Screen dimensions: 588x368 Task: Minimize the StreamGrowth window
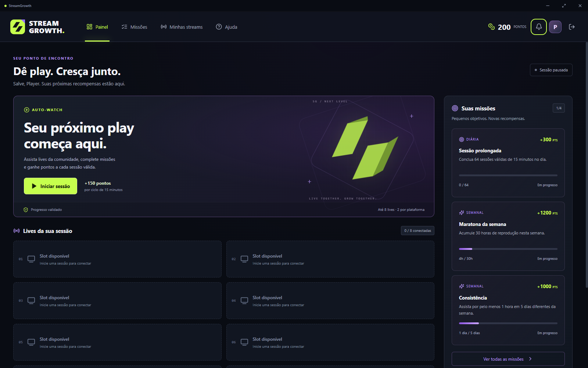(x=548, y=6)
